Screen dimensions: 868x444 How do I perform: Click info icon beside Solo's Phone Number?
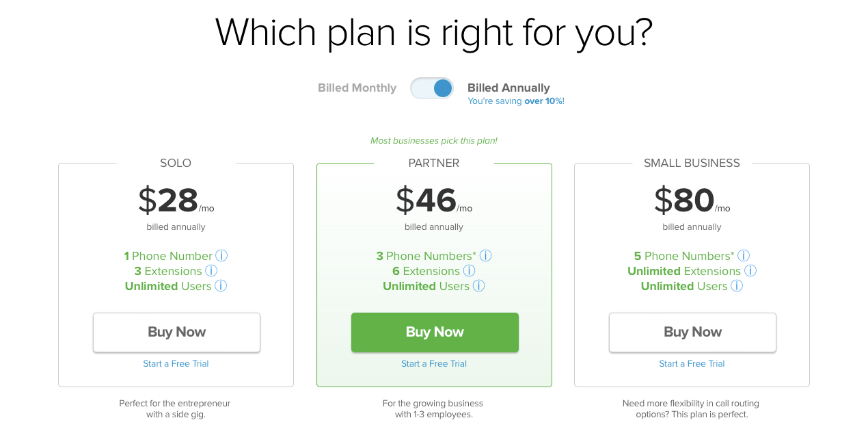click(x=221, y=256)
